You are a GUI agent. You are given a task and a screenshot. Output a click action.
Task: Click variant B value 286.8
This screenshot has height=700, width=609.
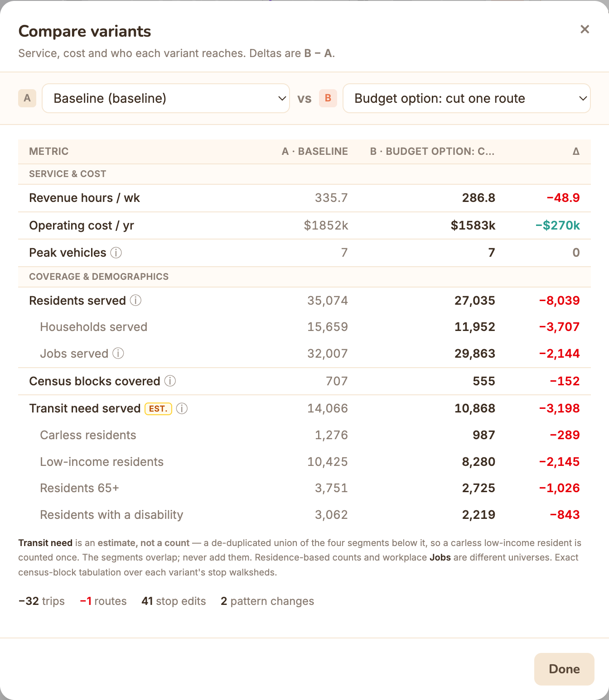tap(478, 198)
